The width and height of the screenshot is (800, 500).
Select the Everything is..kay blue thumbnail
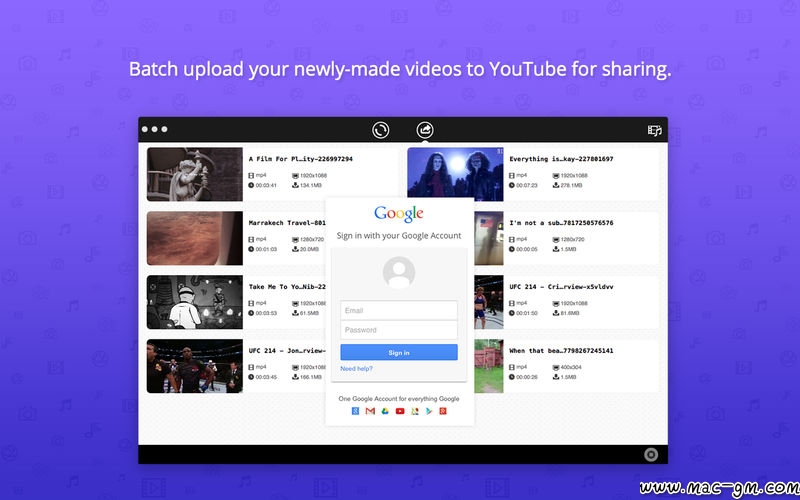(x=455, y=172)
